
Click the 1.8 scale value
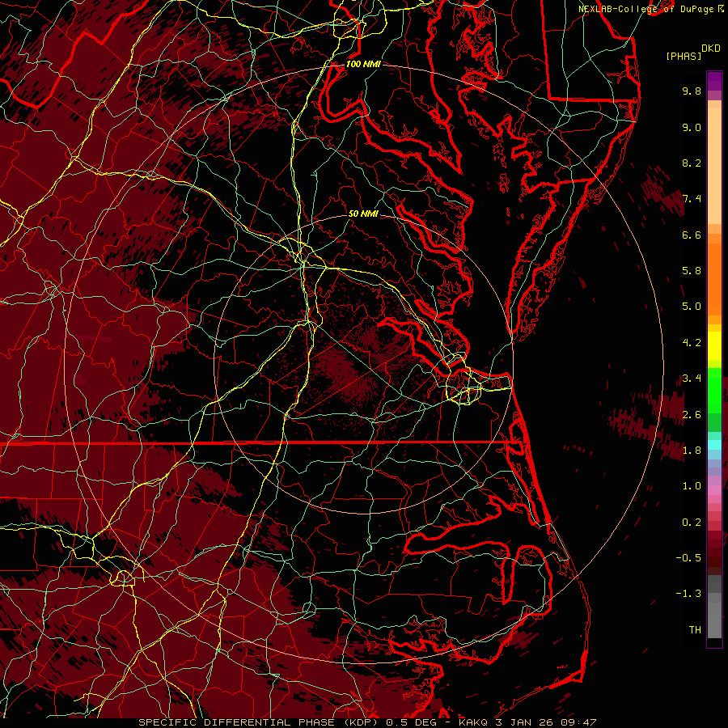pos(692,451)
